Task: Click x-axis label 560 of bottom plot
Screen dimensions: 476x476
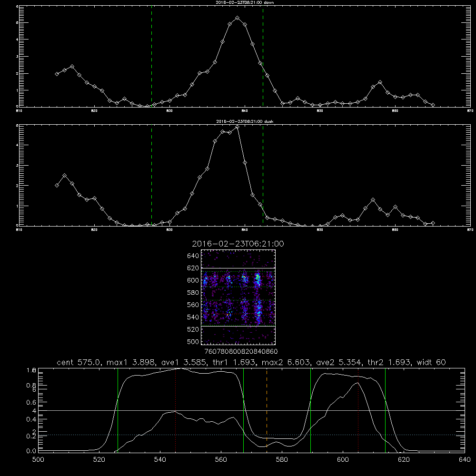Action: point(221,460)
